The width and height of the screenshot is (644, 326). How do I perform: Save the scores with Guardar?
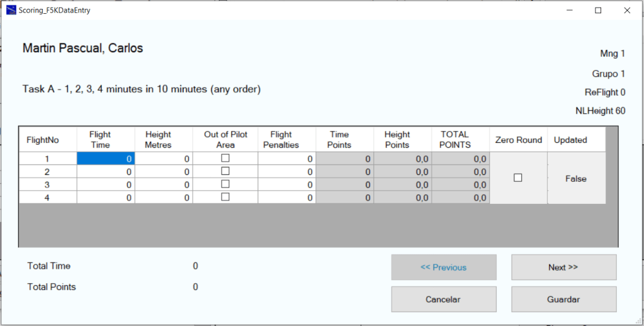coord(563,300)
